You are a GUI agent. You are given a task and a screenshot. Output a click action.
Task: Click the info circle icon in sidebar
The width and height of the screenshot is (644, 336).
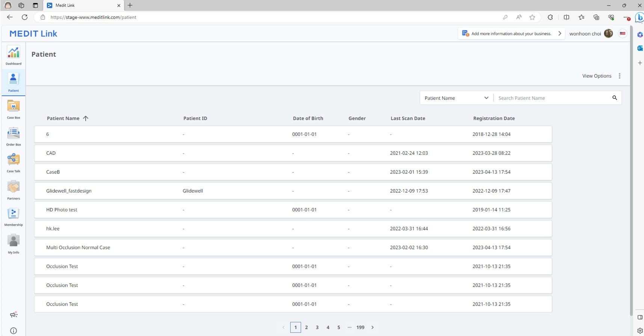(14, 331)
